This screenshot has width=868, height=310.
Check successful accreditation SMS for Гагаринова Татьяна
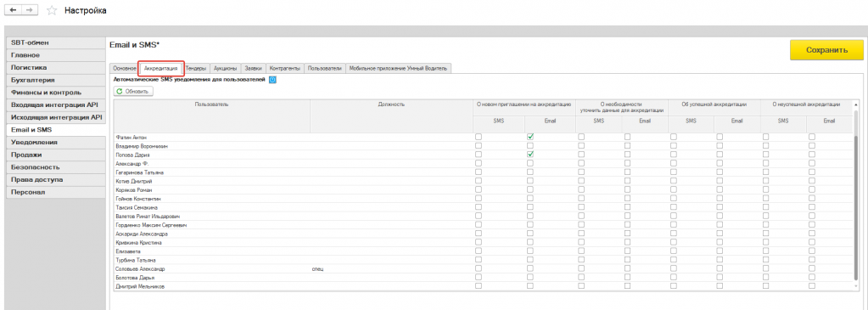click(x=674, y=172)
